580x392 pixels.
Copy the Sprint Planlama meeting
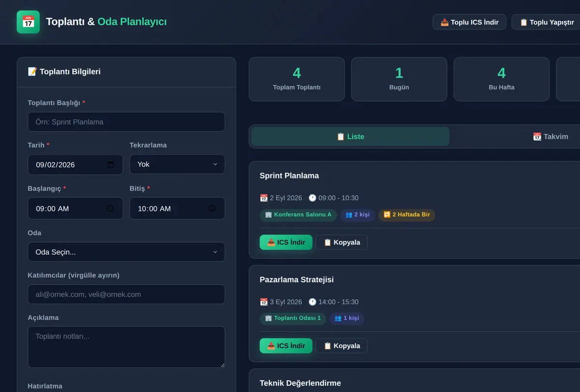(342, 242)
